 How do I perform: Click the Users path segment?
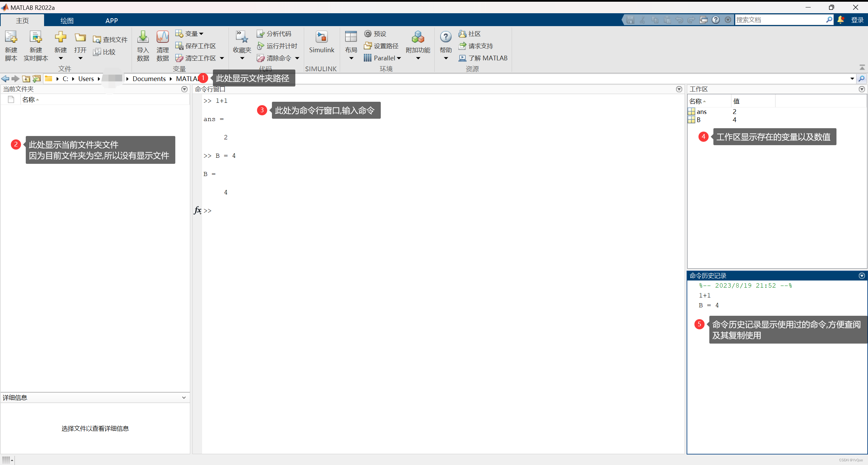point(86,79)
